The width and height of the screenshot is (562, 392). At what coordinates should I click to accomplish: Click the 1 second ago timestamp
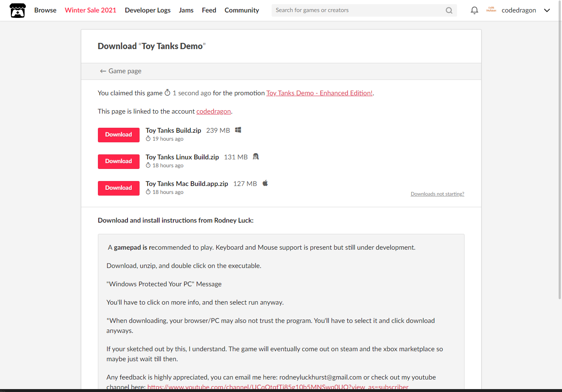tap(192, 93)
